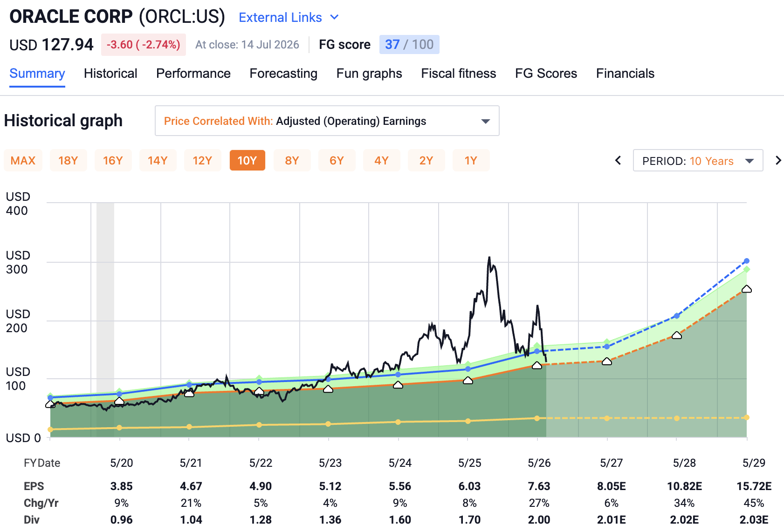Image resolution: width=784 pixels, height=532 pixels.
Task: Switch chart range to 1Y
Action: 471,160
